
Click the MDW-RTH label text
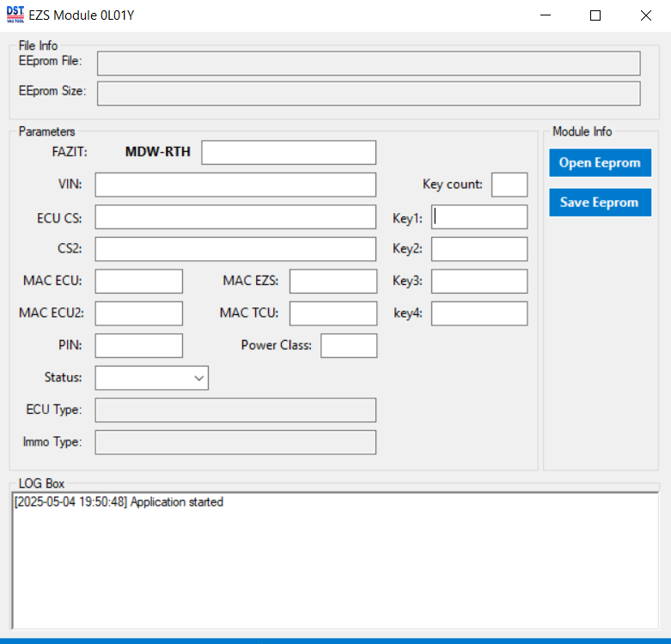coord(157,152)
